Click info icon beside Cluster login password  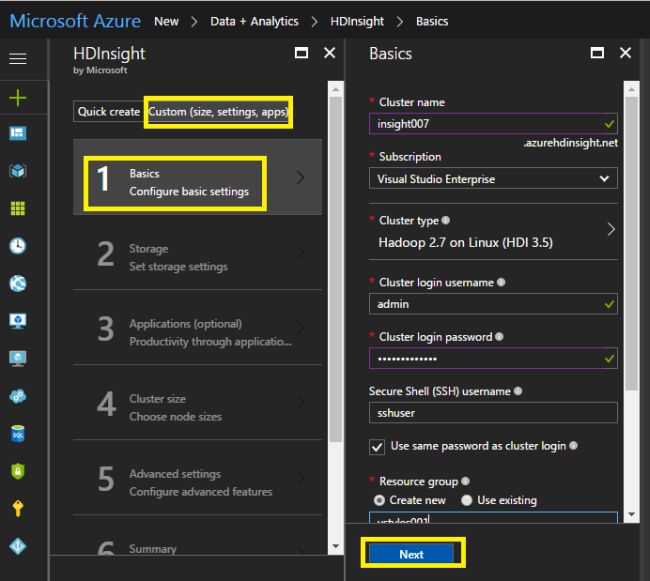click(499, 336)
